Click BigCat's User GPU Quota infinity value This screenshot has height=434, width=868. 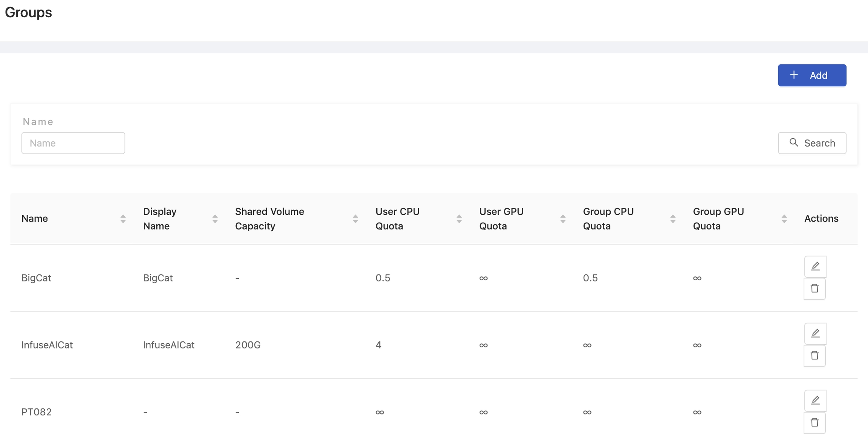483,278
